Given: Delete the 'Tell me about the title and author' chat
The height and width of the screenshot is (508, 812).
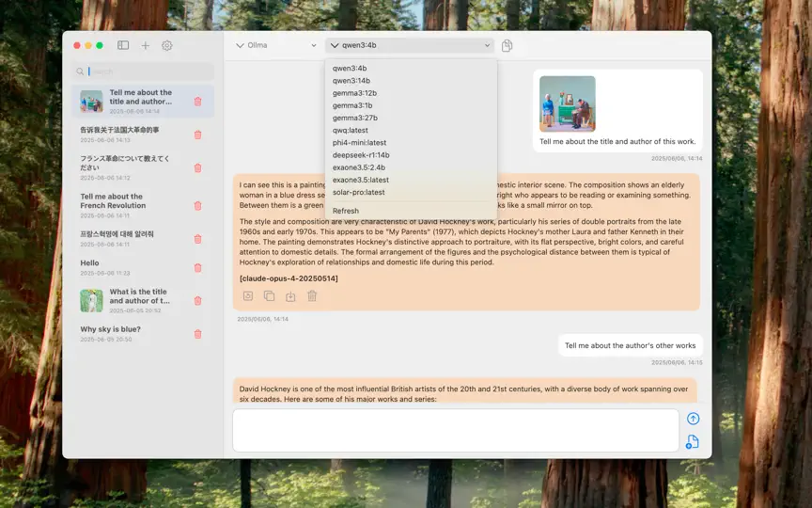Looking at the screenshot, I should 197,102.
